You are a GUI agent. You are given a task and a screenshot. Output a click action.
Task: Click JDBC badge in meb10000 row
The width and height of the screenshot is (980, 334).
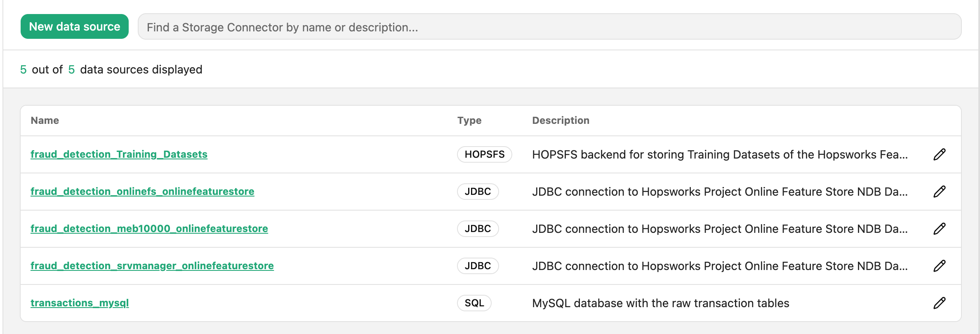[x=478, y=229]
